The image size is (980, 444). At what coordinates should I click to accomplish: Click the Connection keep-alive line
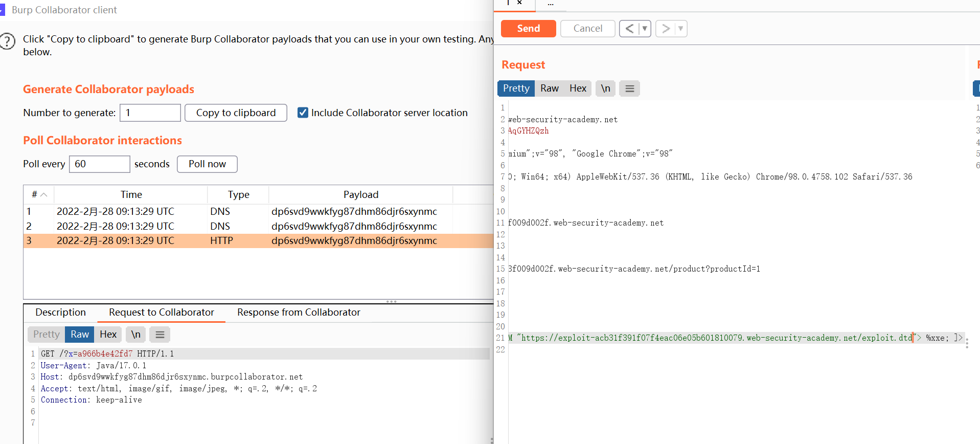point(92,400)
